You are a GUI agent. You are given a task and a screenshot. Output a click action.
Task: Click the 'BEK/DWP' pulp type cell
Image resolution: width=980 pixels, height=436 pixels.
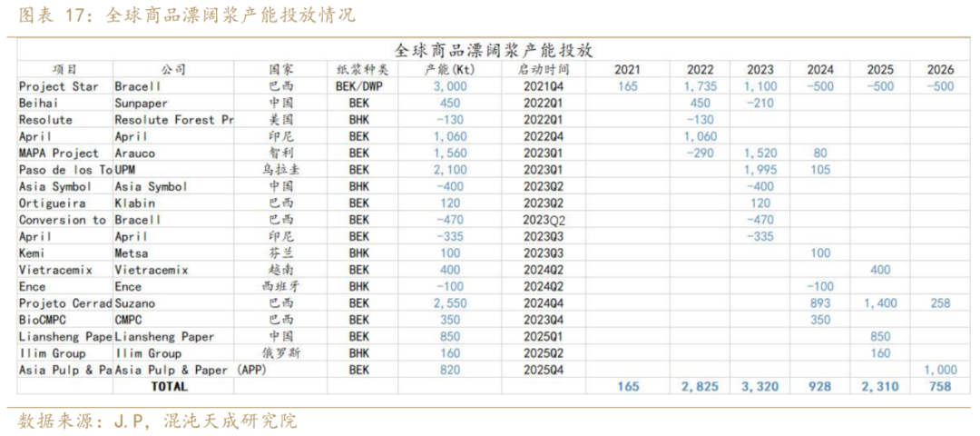[x=359, y=86]
